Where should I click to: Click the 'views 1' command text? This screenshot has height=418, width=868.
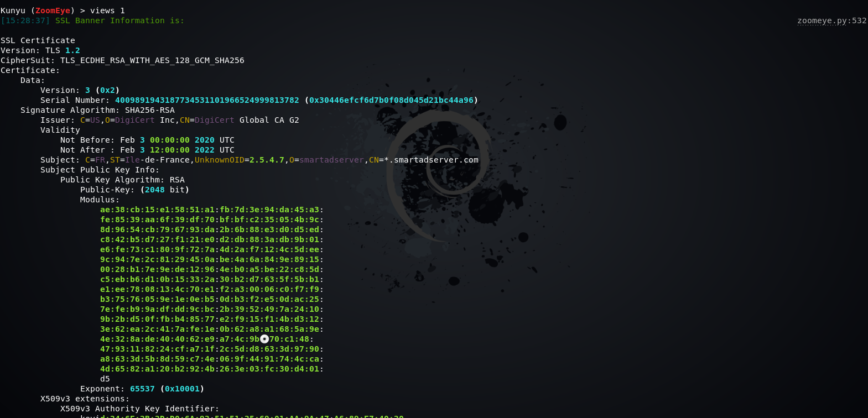[107, 11]
